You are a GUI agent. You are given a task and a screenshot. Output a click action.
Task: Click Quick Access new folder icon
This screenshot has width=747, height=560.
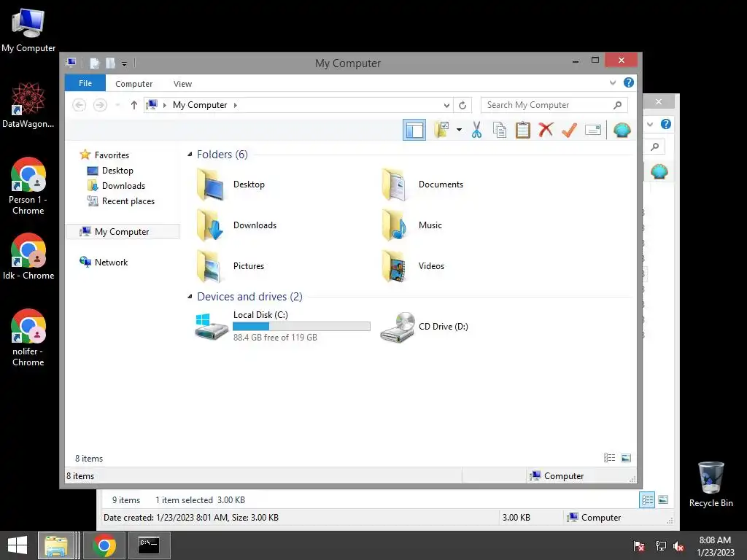pyautogui.click(x=111, y=63)
